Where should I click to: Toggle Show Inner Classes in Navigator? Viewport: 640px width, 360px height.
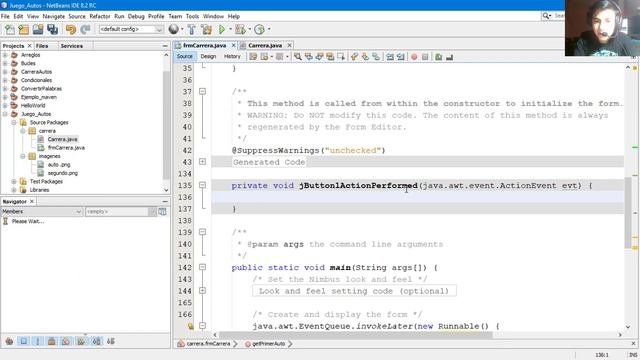[x=66, y=341]
